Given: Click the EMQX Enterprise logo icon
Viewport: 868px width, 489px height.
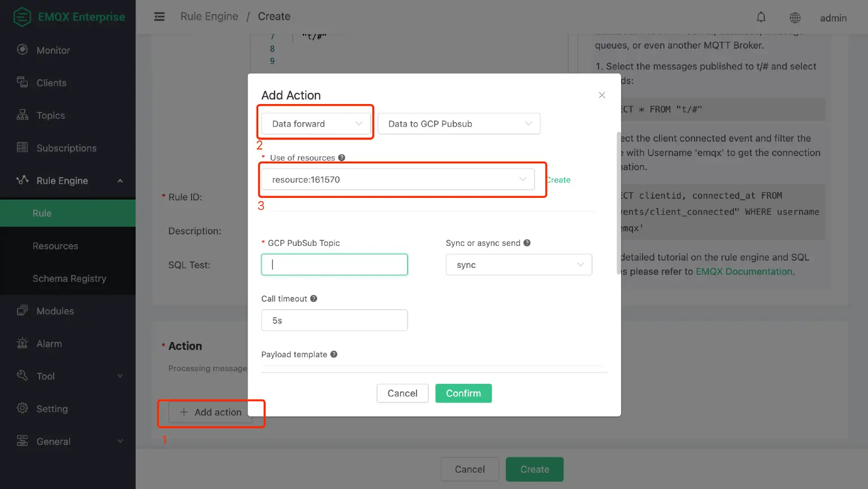Looking at the screenshot, I should coord(22,17).
